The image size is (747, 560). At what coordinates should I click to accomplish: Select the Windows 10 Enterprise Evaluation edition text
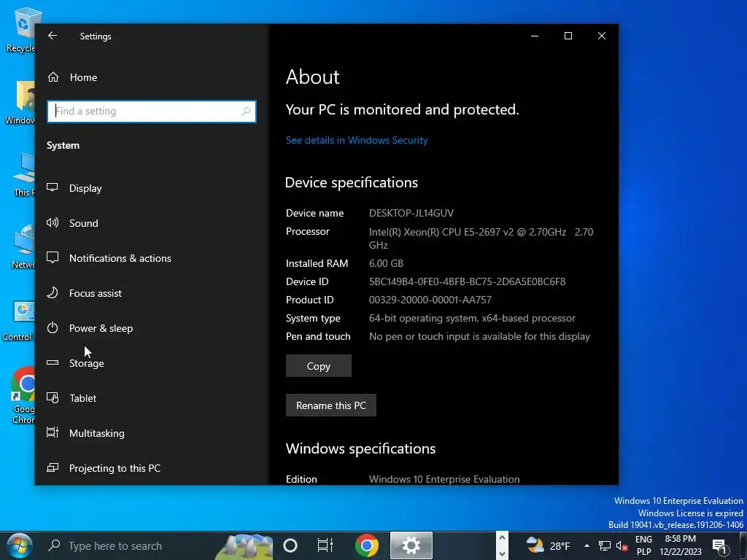pos(444,479)
